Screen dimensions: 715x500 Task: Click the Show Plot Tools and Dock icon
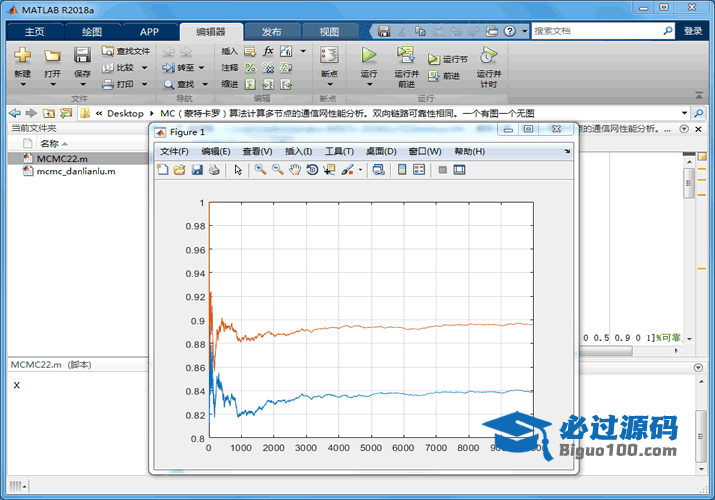(459, 170)
